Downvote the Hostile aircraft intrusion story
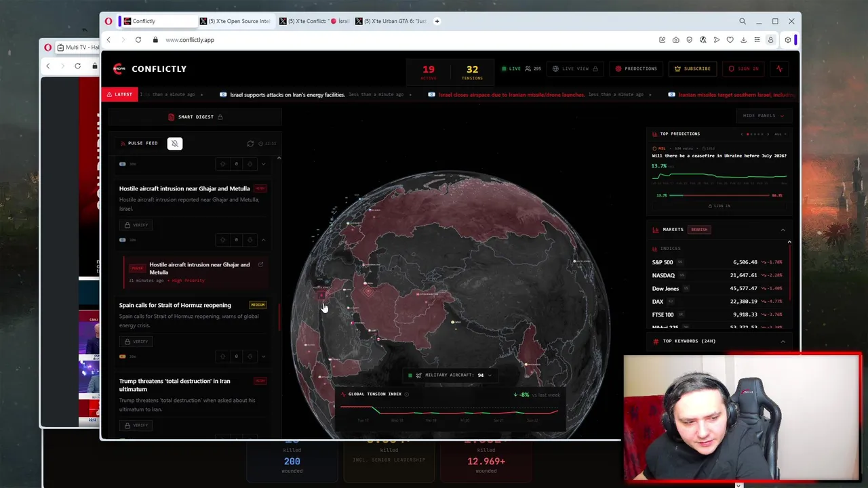The width and height of the screenshot is (868, 488). point(250,239)
